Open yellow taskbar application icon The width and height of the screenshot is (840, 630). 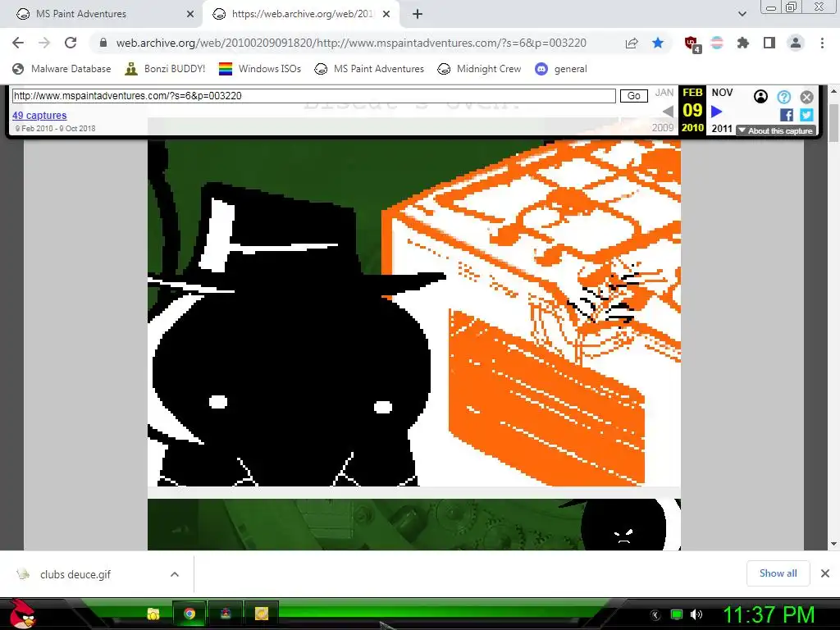click(x=262, y=614)
